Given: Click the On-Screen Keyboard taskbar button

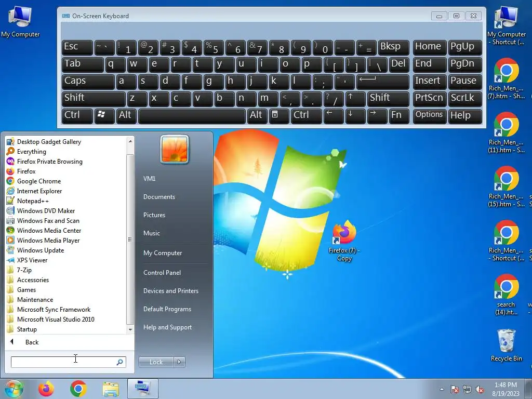Looking at the screenshot, I should tap(142, 389).
